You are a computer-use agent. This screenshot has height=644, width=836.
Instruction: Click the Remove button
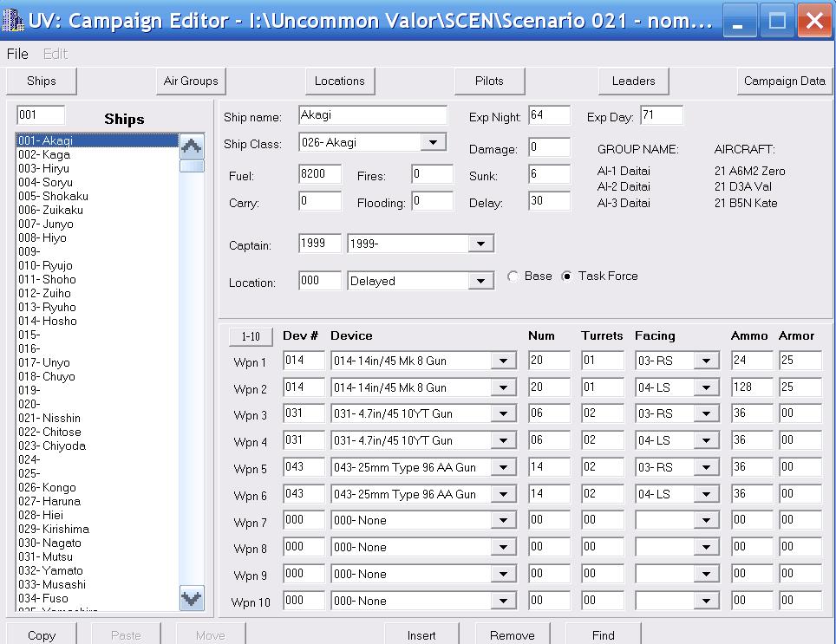tap(512, 634)
